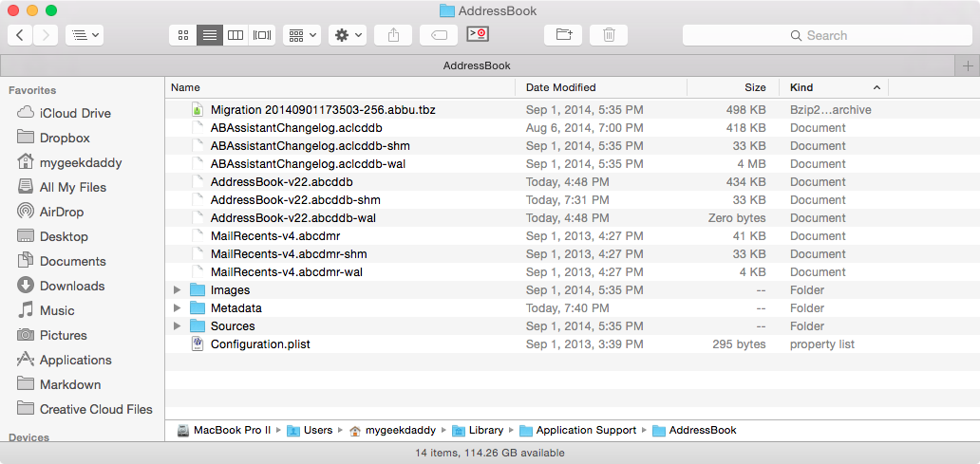980x464 pixels.
Task: Go back with the toolbar back arrow
Action: pyautogui.click(x=20, y=35)
